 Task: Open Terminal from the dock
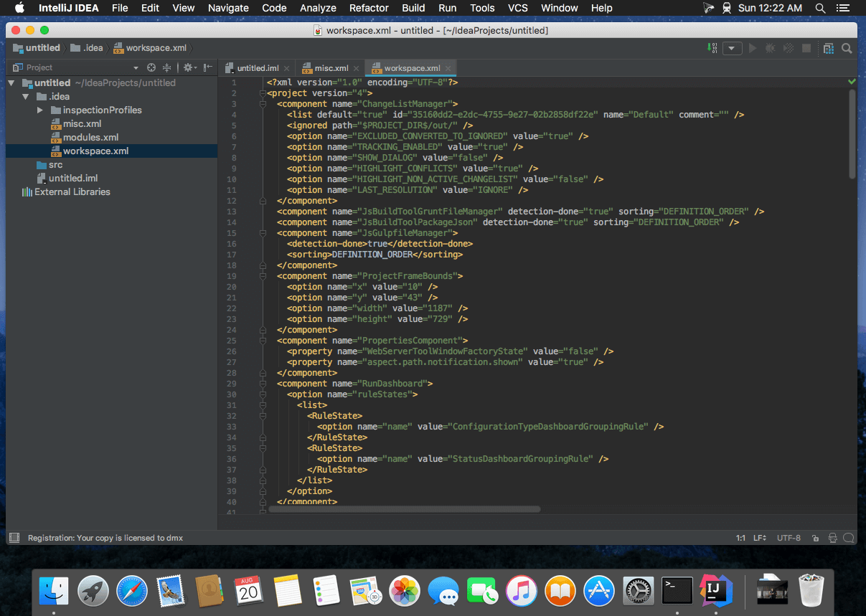coord(677,590)
